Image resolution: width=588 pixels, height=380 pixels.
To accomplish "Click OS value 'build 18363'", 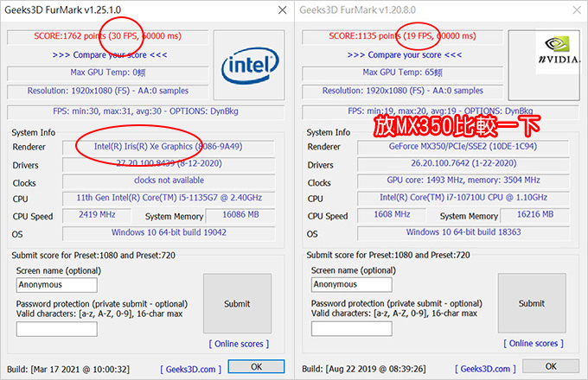I will (499, 232).
